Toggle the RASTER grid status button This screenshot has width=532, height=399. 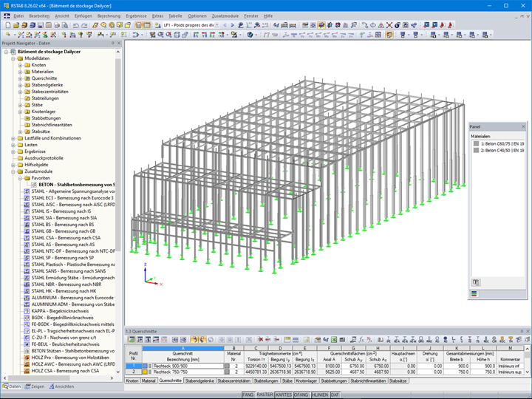tap(266, 395)
